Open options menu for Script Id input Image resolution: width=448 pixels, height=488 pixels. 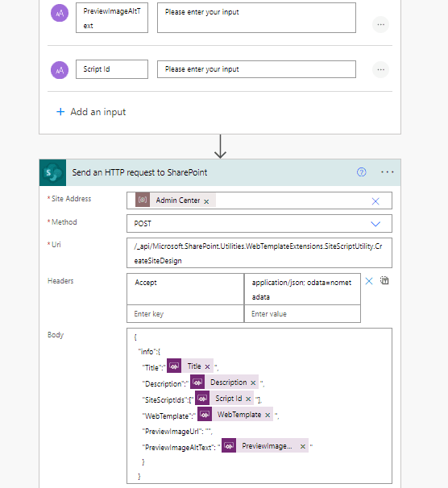point(381,70)
